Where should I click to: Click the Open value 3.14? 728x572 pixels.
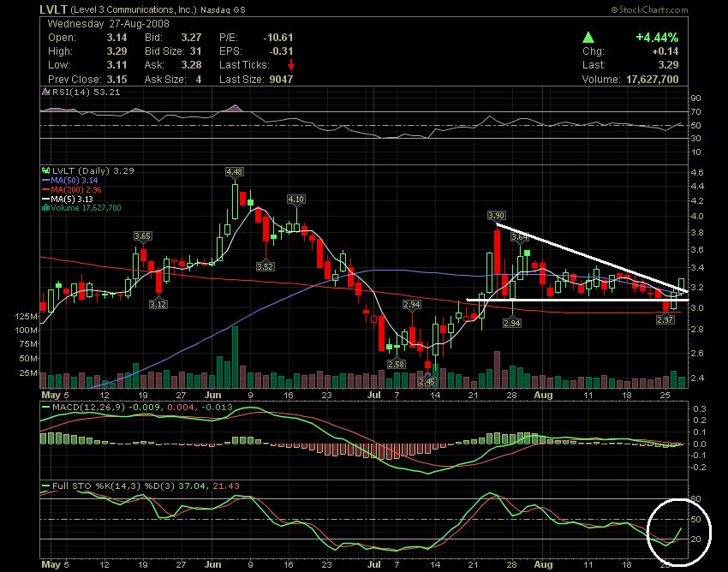tap(116, 38)
